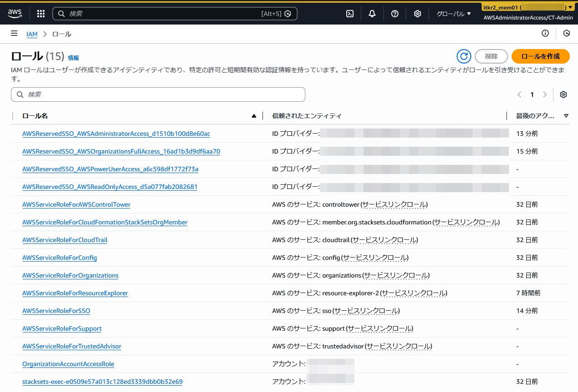The width and height of the screenshot is (578, 392).
Task: Expand the グローバル region dropdown
Action: coord(453,14)
